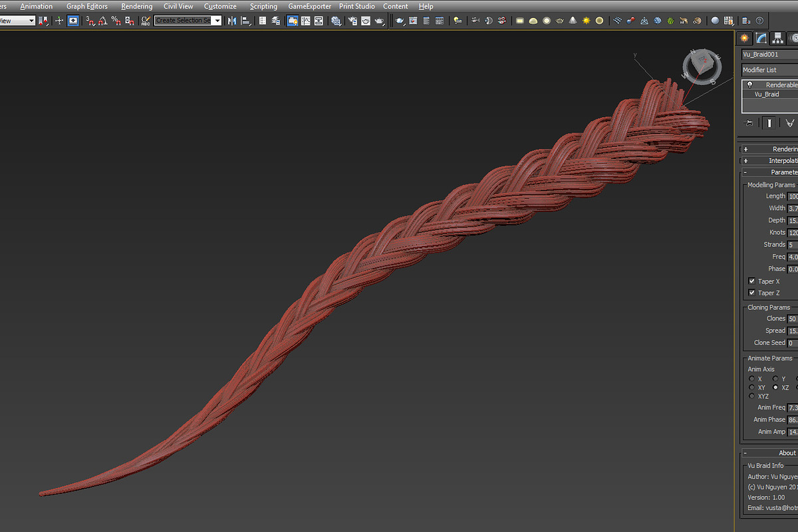Toggle the Spinner Snap tool
This screenshot has width=798, height=532.
(130, 21)
